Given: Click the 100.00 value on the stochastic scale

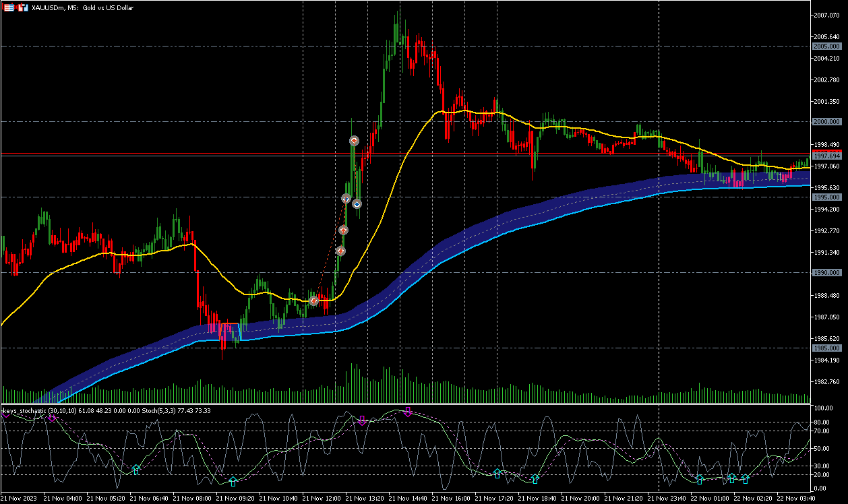Looking at the screenshot, I should click(x=824, y=408).
